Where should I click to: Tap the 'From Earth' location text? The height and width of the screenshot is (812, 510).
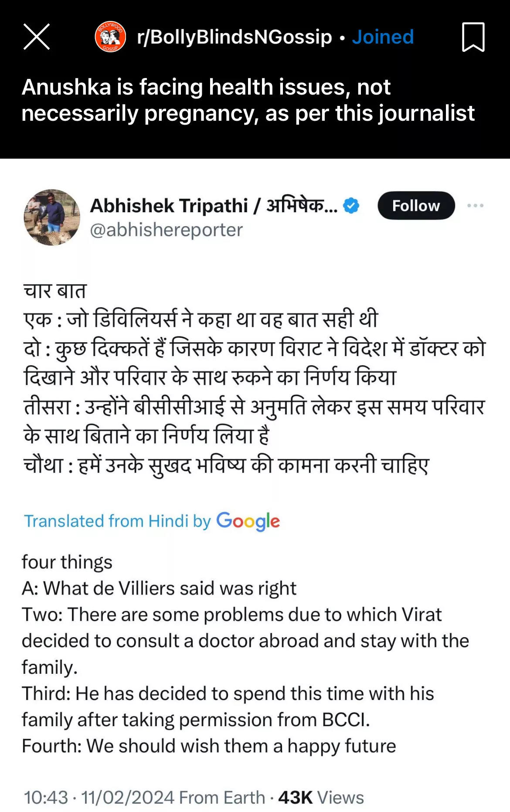[x=222, y=798]
